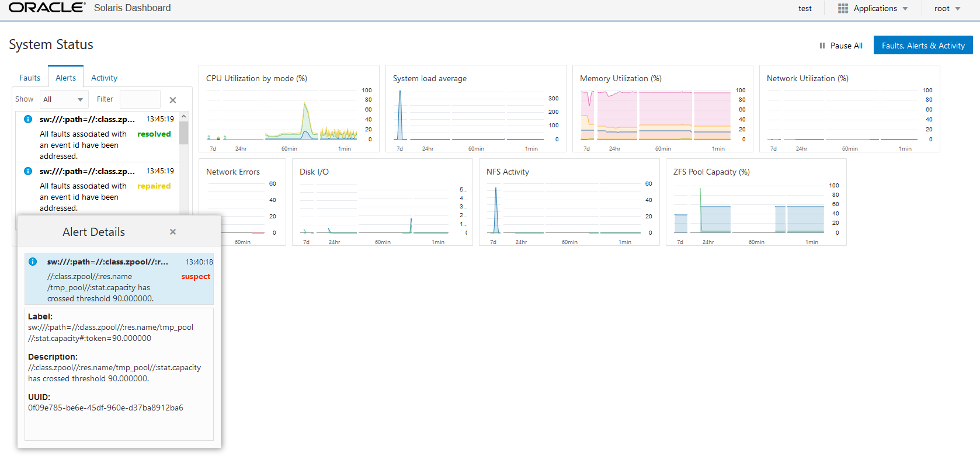The height and width of the screenshot is (456, 980).
Task: Switch to the Faults tab
Action: [30, 78]
